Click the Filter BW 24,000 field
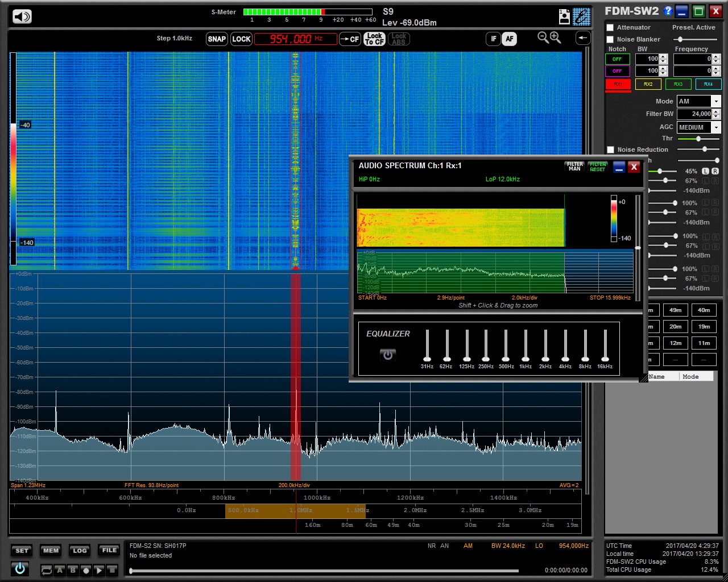The image size is (728, 582). tap(694, 114)
